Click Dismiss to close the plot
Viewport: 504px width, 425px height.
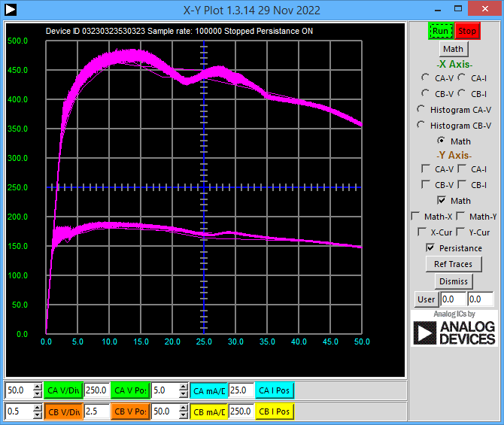(453, 281)
